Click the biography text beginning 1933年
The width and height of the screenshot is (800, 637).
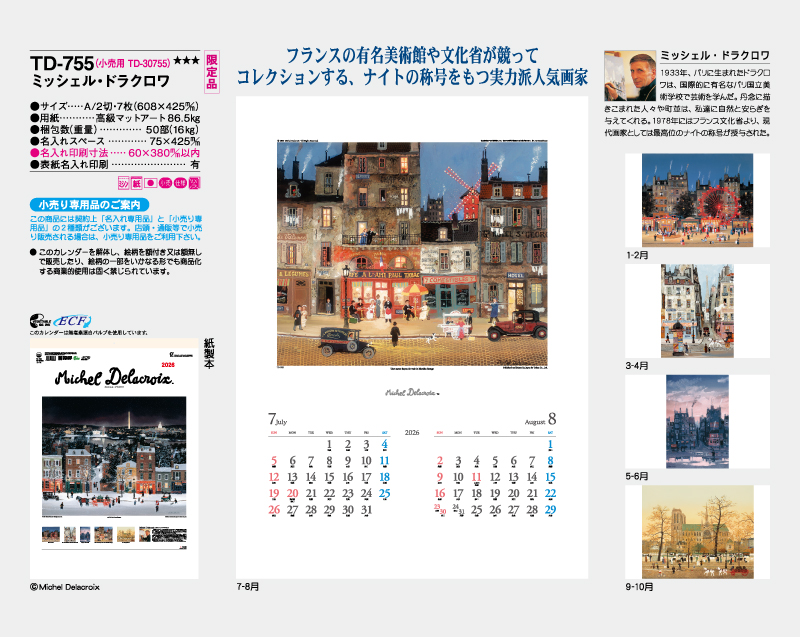tap(687, 103)
